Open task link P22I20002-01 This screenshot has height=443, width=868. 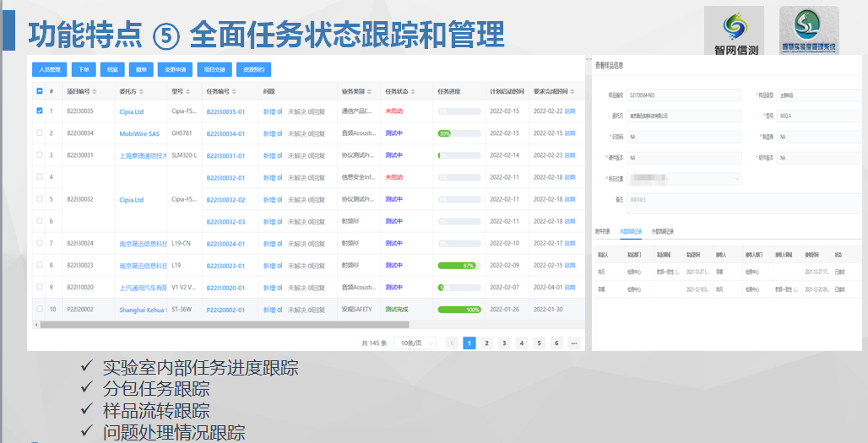(x=225, y=311)
